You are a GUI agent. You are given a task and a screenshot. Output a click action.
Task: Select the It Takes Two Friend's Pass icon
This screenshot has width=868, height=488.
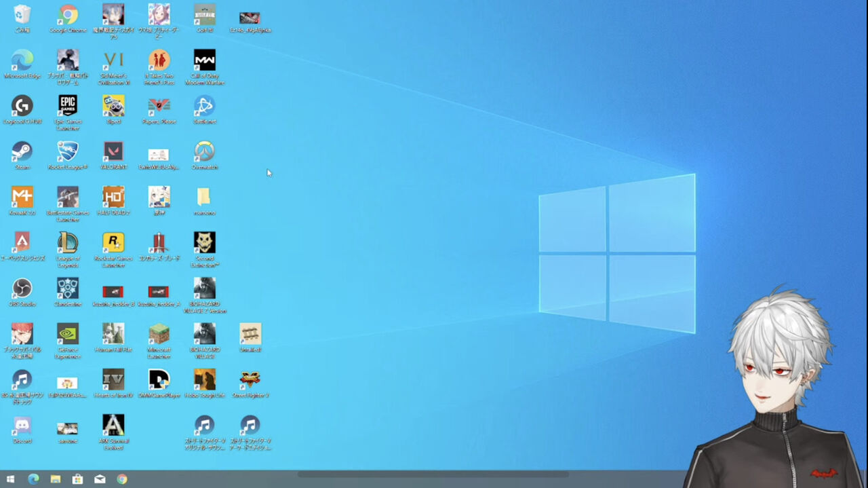pyautogui.click(x=159, y=60)
